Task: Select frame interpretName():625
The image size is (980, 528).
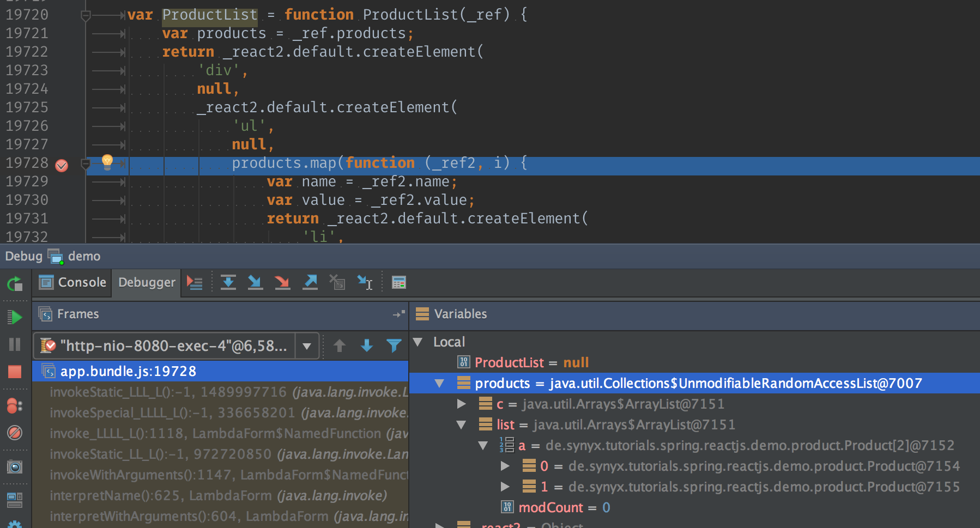Action: pyautogui.click(x=220, y=495)
